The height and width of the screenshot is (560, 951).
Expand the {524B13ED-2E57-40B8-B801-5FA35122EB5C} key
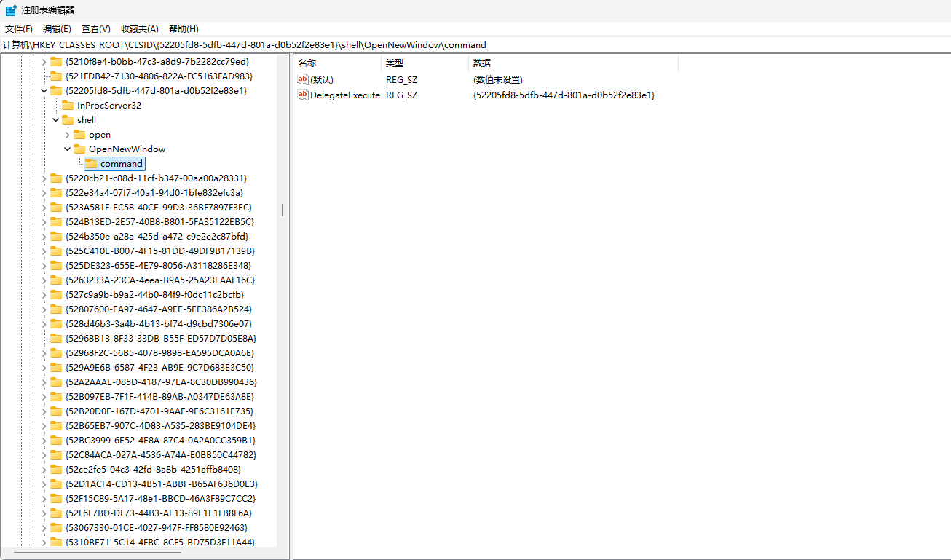tap(44, 222)
